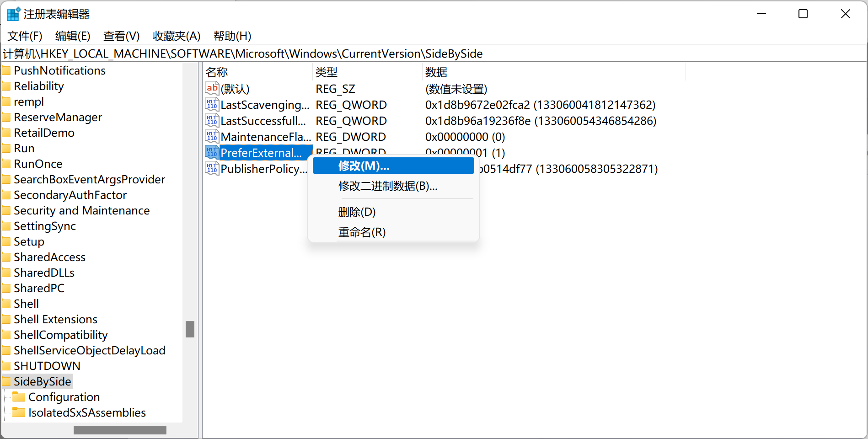Screen dimensions: 868x439
Task: Select the ShellServiceObjectDelayLoad key
Action: coord(90,350)
